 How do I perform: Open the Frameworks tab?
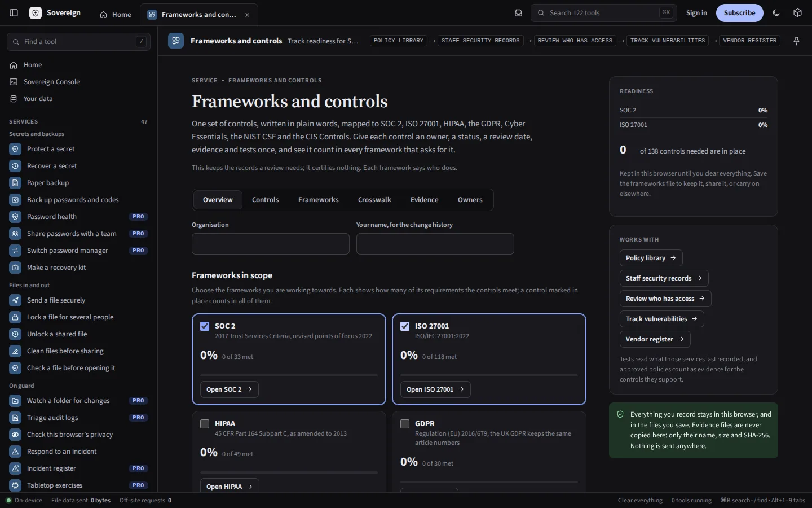(319, 200)
